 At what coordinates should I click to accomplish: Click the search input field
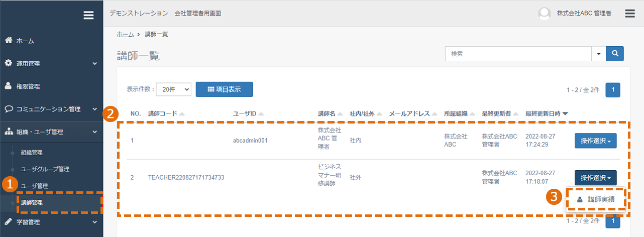pyautogui.click(x=518, y=53)
